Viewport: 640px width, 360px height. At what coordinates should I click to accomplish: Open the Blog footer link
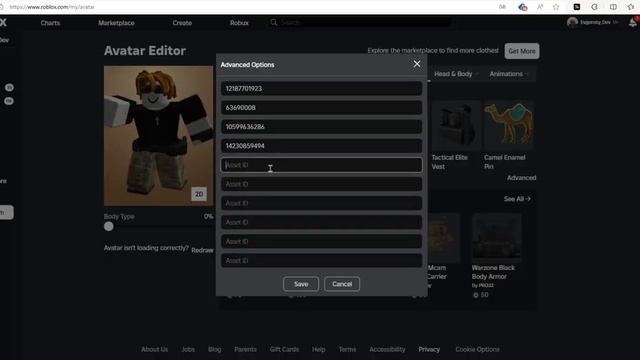click(x=214, y=349)
